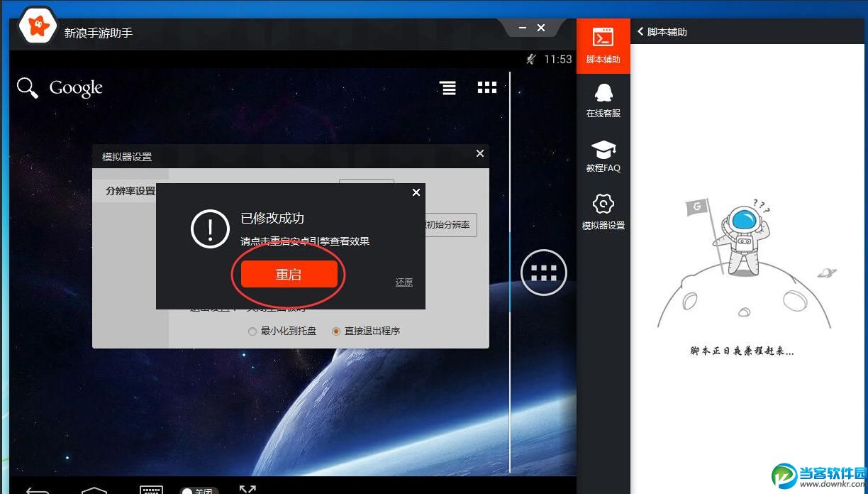Click the 11:53 clock in status bar
This screenshot has width=868, height=494.
(557, 60)
